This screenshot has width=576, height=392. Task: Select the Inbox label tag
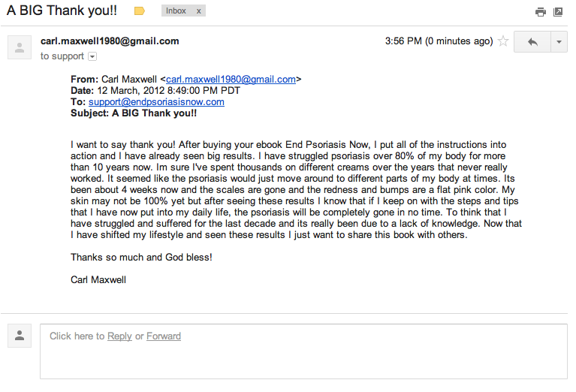176,11
